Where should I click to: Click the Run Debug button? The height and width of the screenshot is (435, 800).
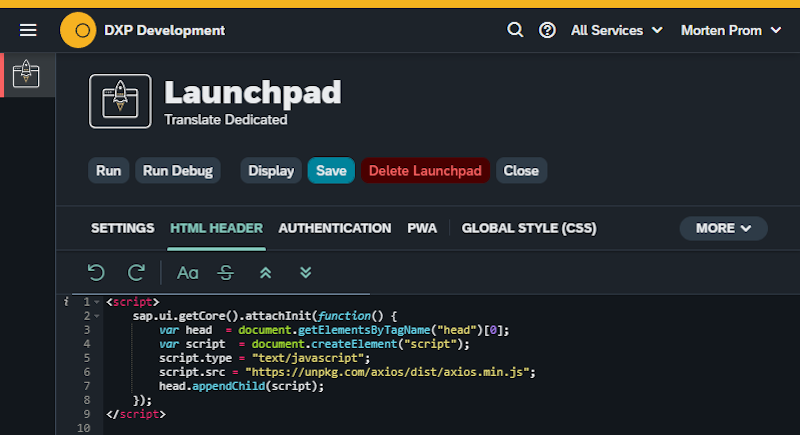(178, 171)
